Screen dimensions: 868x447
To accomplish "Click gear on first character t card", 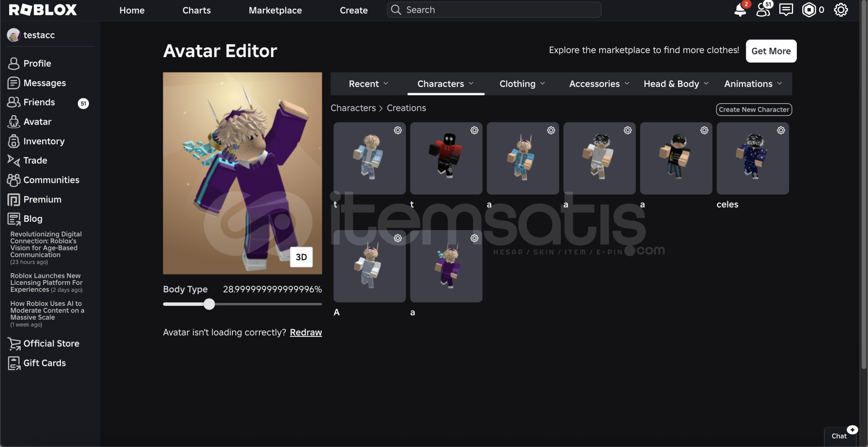I will click(x=398, y=130).
